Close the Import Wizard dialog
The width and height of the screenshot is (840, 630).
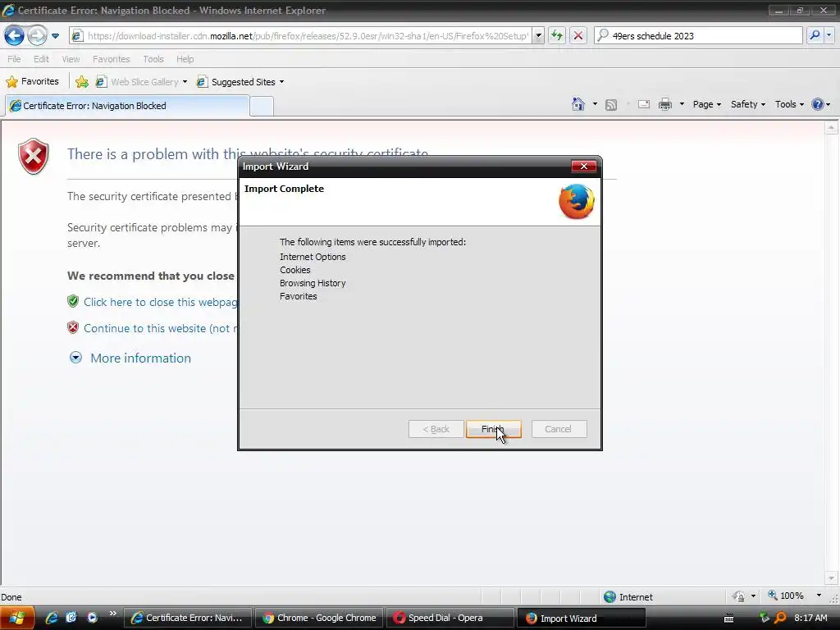584,166
